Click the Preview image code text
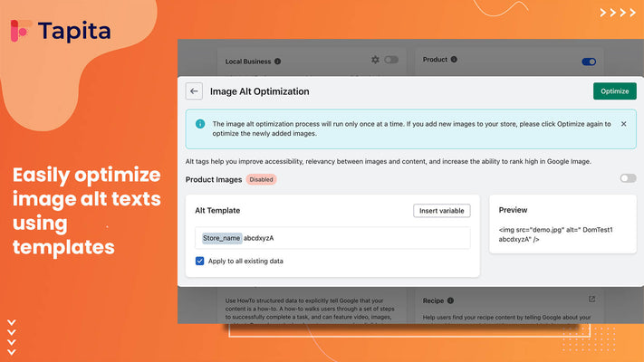Viewport: 644px width, 362px height. click(x=556, y=235)
